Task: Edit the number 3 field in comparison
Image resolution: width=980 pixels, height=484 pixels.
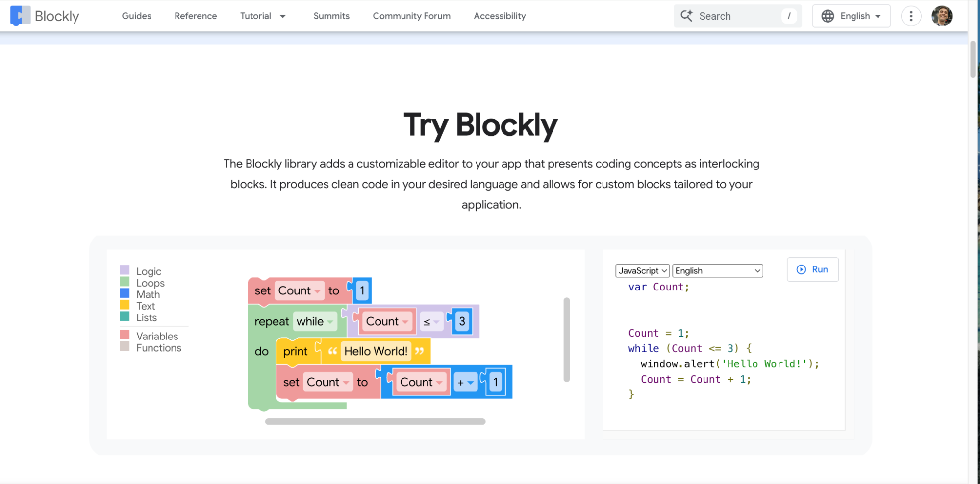Action: pos(462,322)
